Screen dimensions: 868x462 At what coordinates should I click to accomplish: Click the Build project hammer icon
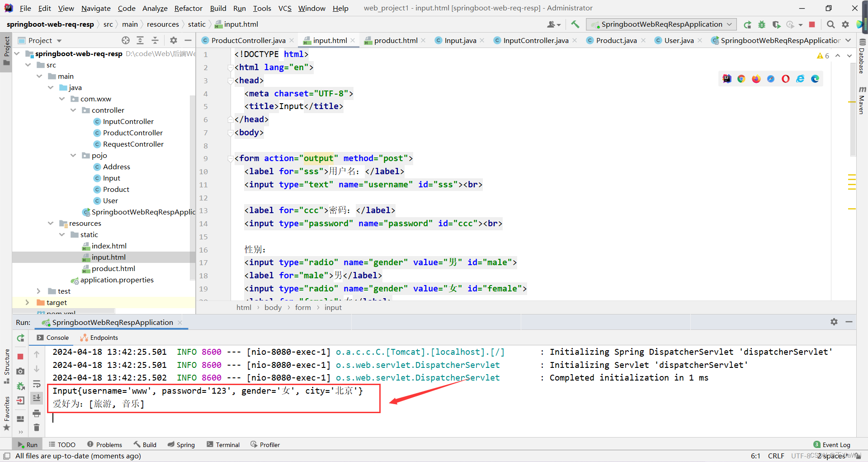[575, 24]
